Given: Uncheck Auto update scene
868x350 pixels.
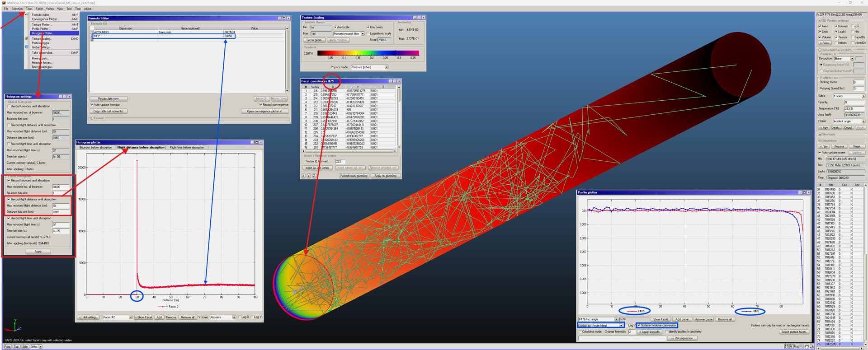Looking at the screenshot, I should (x=820, y=153).
